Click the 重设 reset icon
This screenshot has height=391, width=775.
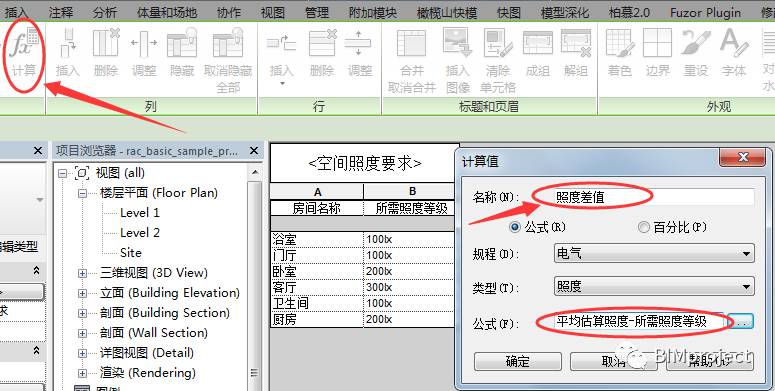[695, 43]
